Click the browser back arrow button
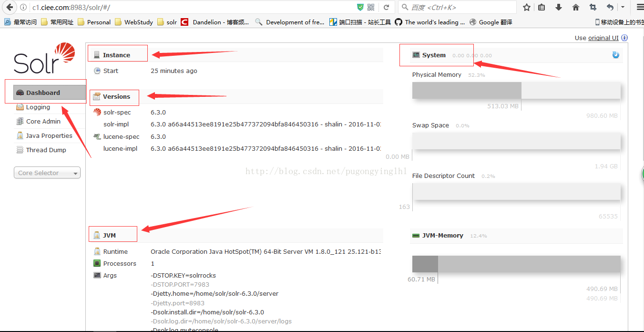This screenshot has width=644, height=332. [x=9, y=8]
